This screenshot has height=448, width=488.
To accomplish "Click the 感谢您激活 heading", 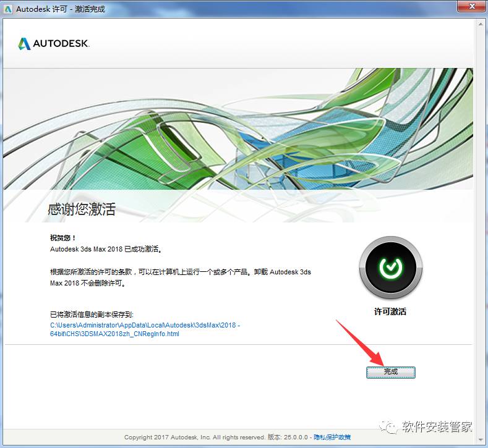I will [82, 209].
